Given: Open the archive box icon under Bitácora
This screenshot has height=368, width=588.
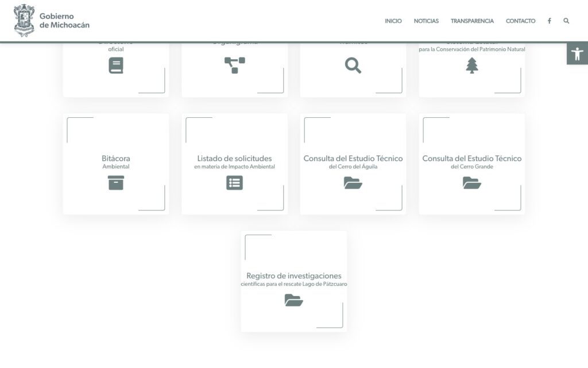Looking at the screenshot, I should 116,183.
